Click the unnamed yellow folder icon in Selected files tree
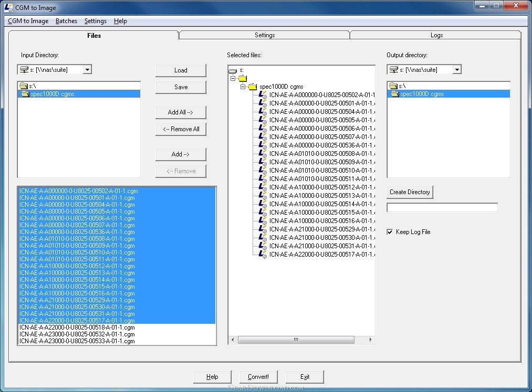This screenshot has height=392, width=532. 243,79
